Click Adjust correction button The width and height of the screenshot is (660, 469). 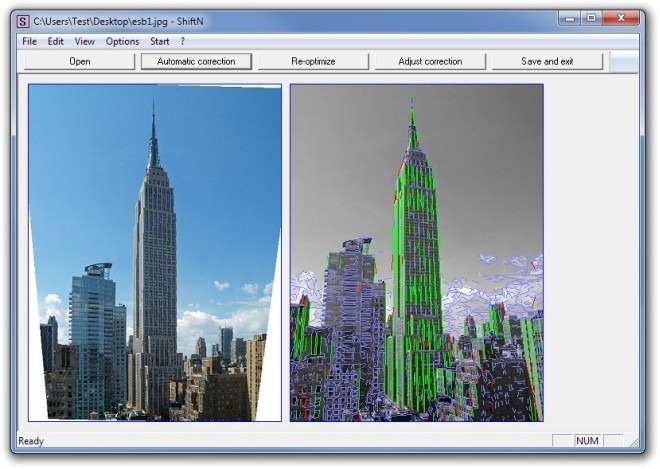[x=430, y=61]
